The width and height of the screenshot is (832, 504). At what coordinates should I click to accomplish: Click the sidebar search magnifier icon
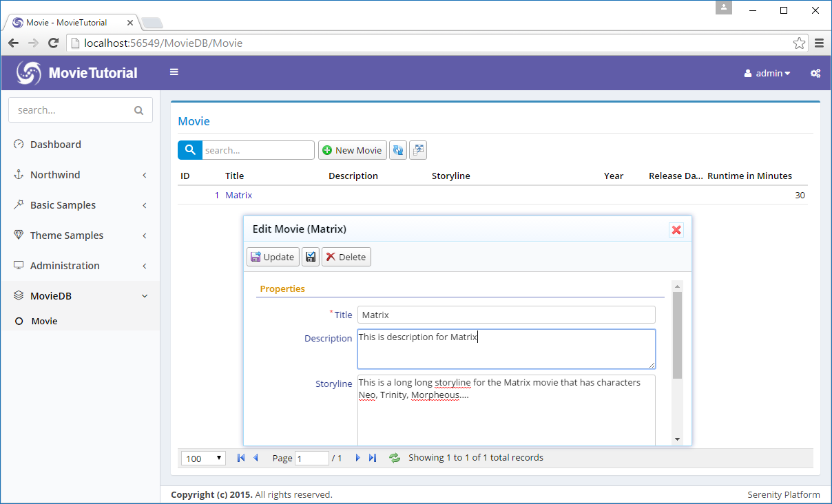point(138,110)
